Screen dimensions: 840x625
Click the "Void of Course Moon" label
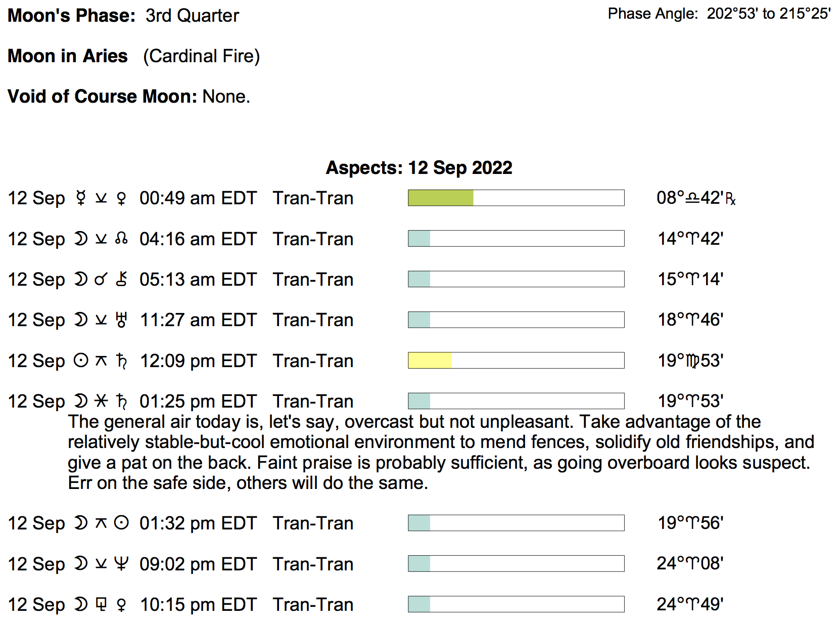102,96
